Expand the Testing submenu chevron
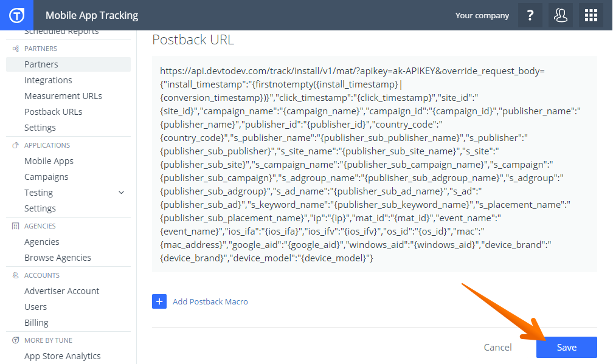 point(121,193)
